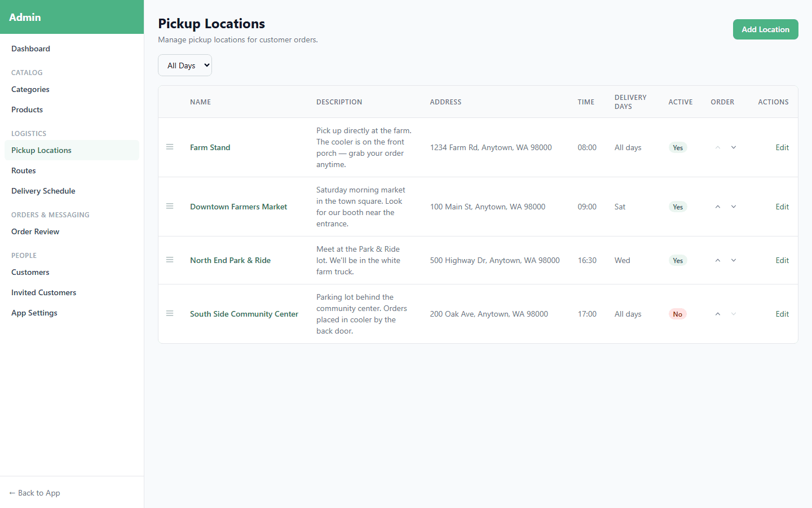Open the Invited Customers page
This screenshot has height=508, width=812.
tap(43, 292)
